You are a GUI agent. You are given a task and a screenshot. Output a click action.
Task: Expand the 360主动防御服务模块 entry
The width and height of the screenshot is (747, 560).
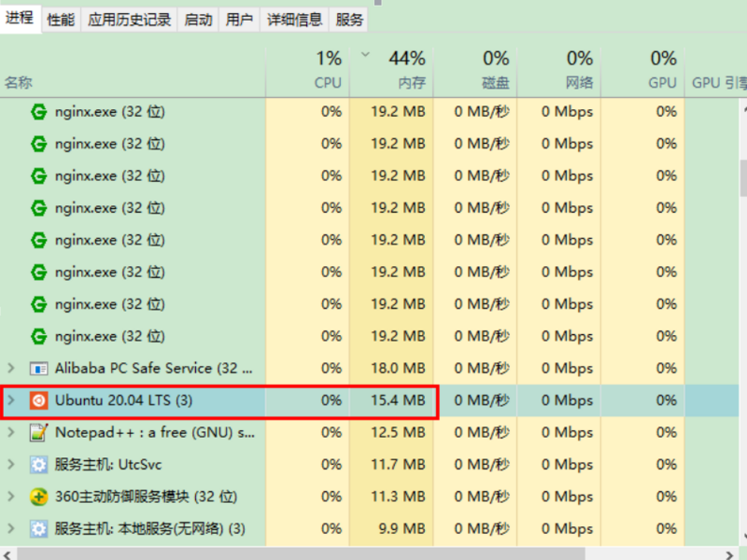[x=12, y=497]
